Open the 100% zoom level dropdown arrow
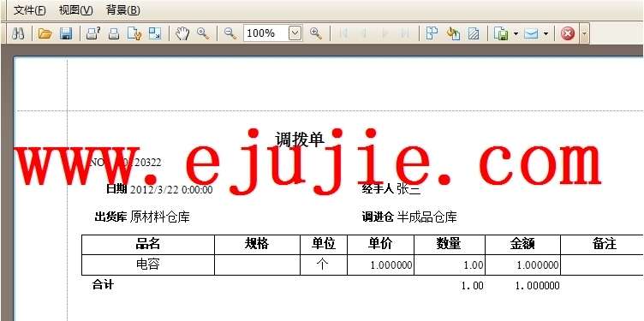This screenshot has width=644, height=321. [x=295, y=33]
